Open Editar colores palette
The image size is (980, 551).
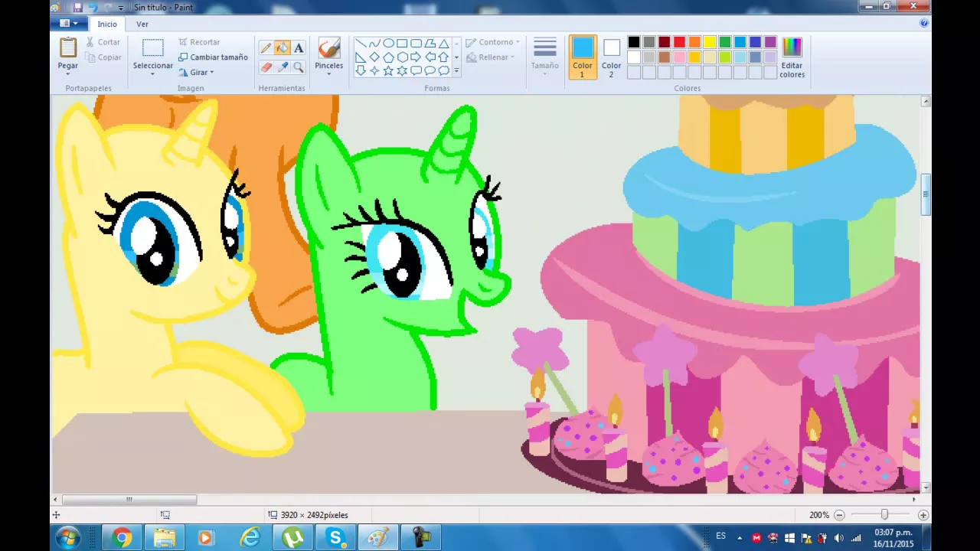pyautogui.click(x=792, y=57)
